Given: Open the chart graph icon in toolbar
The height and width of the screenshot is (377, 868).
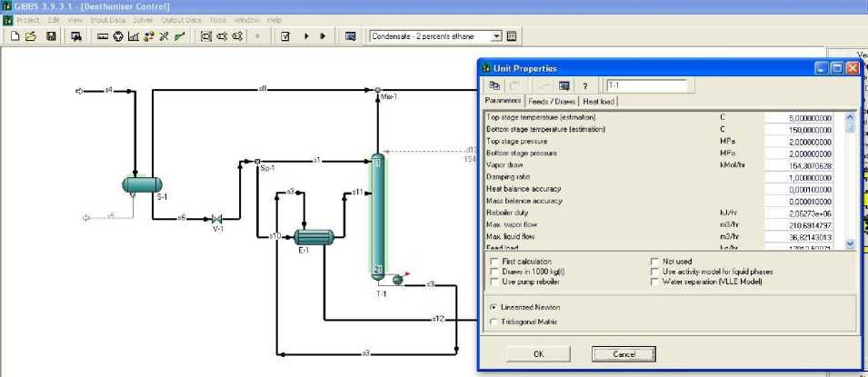Looking at the screenshot, I should point(134,36).
